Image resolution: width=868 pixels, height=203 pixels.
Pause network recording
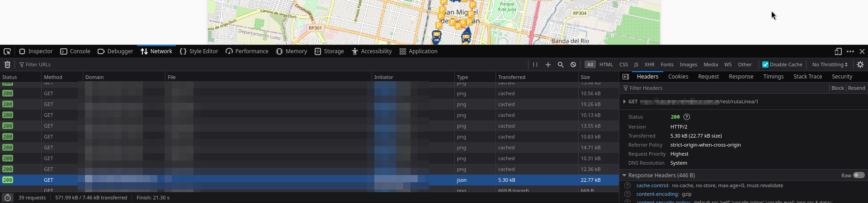(x=535, y=65)
